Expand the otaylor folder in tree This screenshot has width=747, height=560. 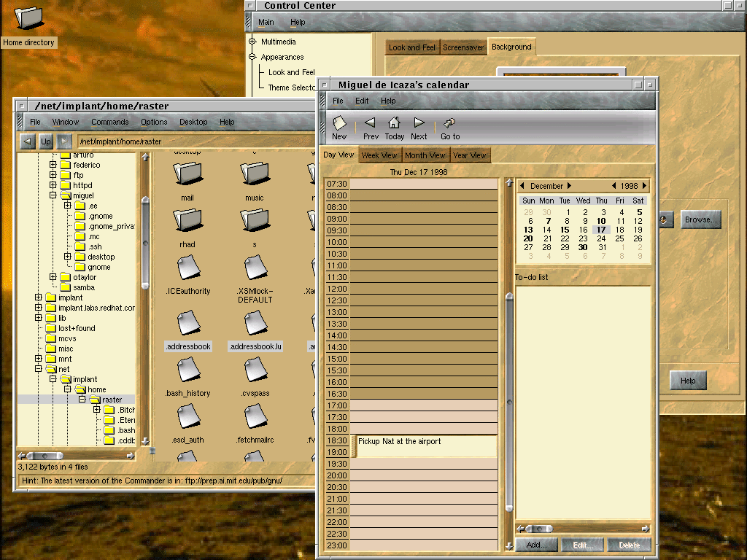coord(53,277)
